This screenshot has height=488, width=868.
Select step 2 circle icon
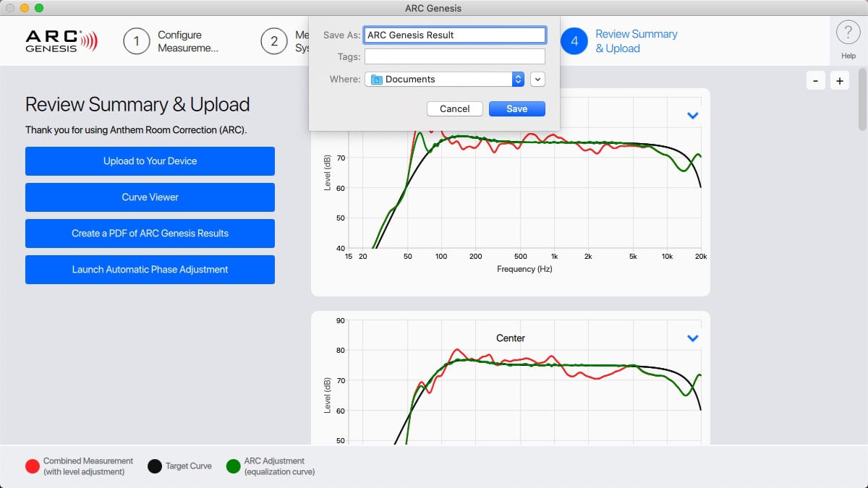[273, 41]
